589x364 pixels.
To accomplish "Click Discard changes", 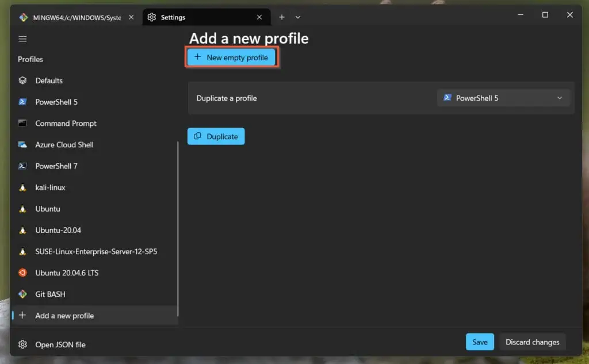I will tap(532, 342).
